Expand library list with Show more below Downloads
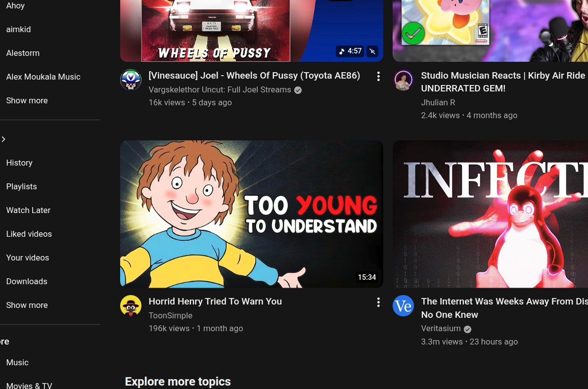This screenshot has height=389, width=588. point(27,305)
